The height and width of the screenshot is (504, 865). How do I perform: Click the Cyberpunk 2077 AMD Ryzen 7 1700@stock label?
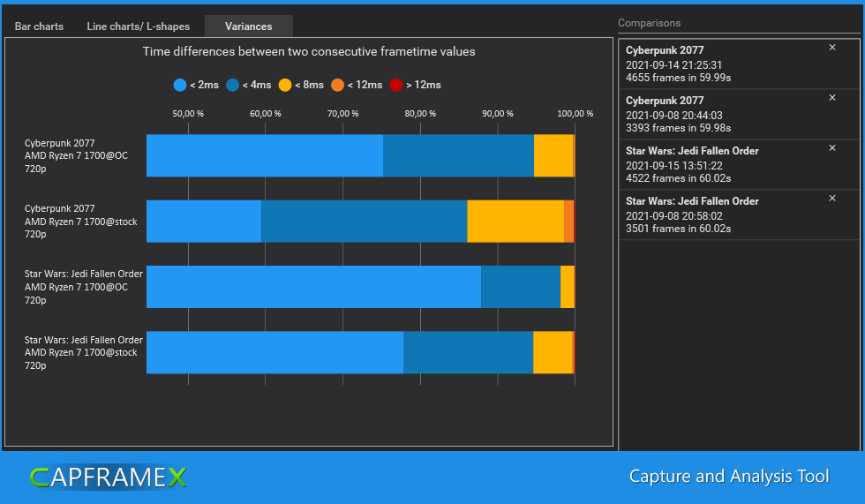pyautogui.click(x=80, y=222)
